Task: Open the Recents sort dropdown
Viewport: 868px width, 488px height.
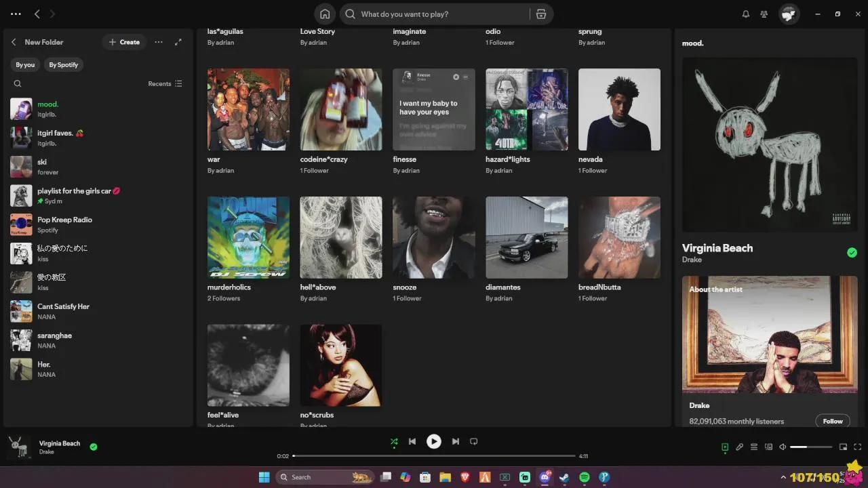Action: point(165,84)
